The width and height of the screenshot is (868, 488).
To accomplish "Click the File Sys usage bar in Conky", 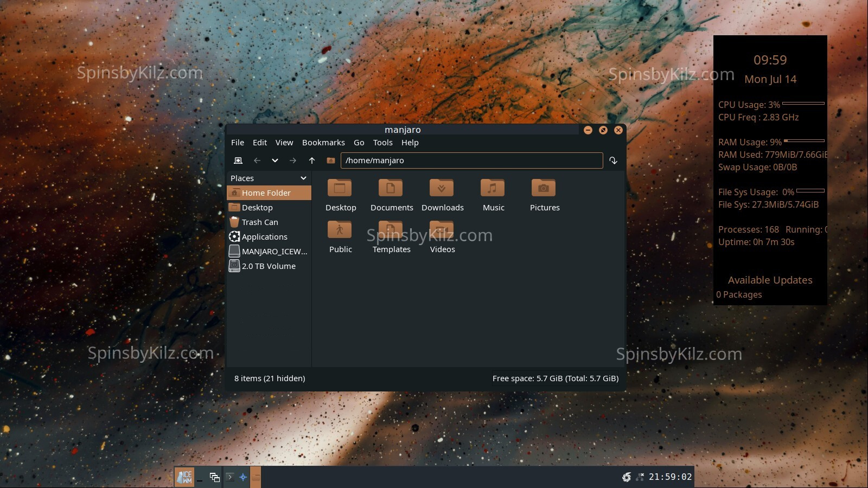I will pyautogui.click(x=810, y=190).
